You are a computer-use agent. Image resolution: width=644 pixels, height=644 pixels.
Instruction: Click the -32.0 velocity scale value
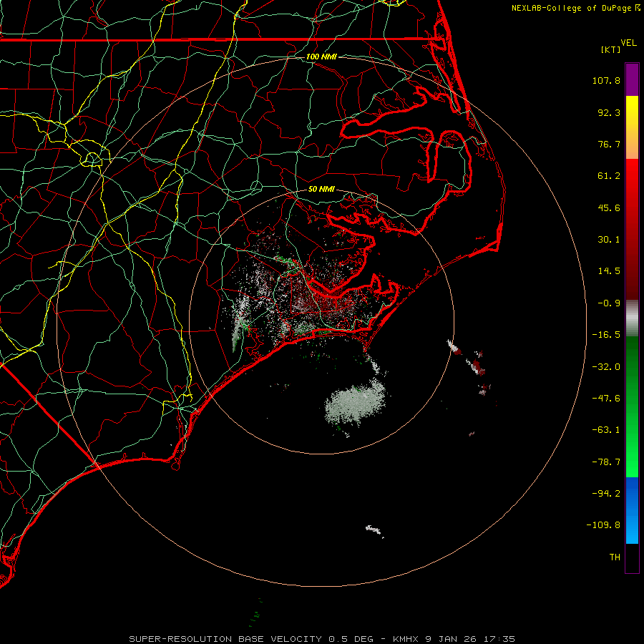pos(606,367)
